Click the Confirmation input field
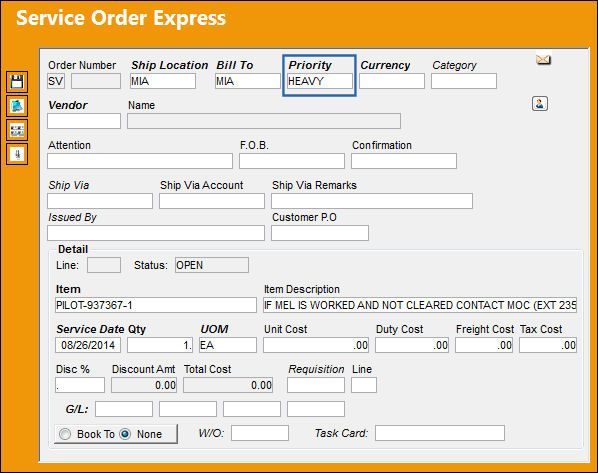This screenshot has height=473, width=598. point(404,161)
